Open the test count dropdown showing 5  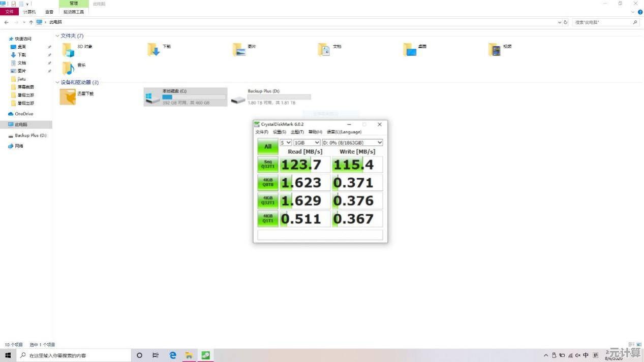tap(286, 143)
